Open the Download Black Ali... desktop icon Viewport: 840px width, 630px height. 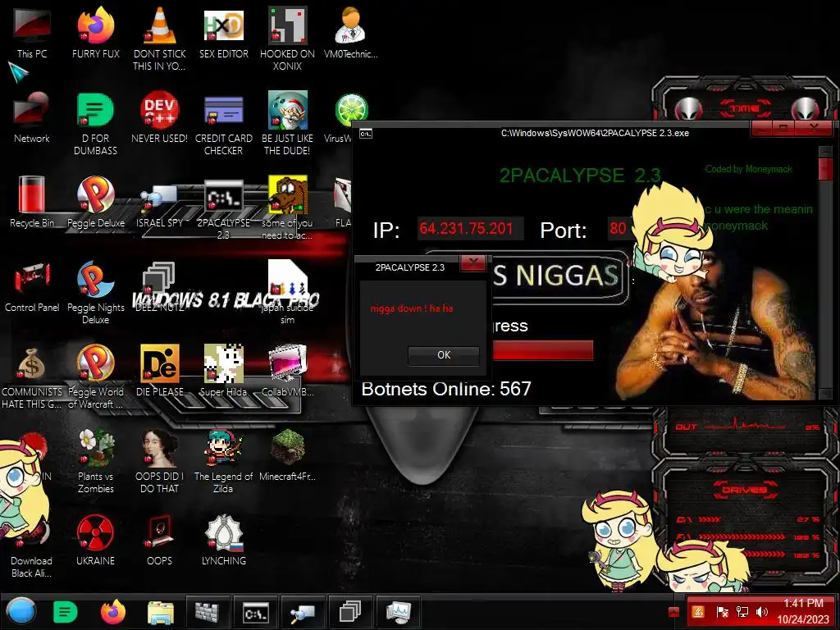(x=32, y=552)
